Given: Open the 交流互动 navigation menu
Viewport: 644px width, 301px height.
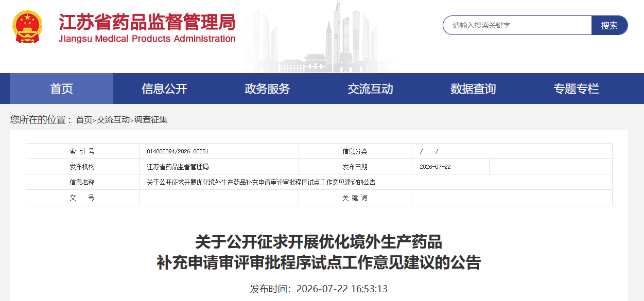Looking at the screenshot, I should [x=371, y=88].
